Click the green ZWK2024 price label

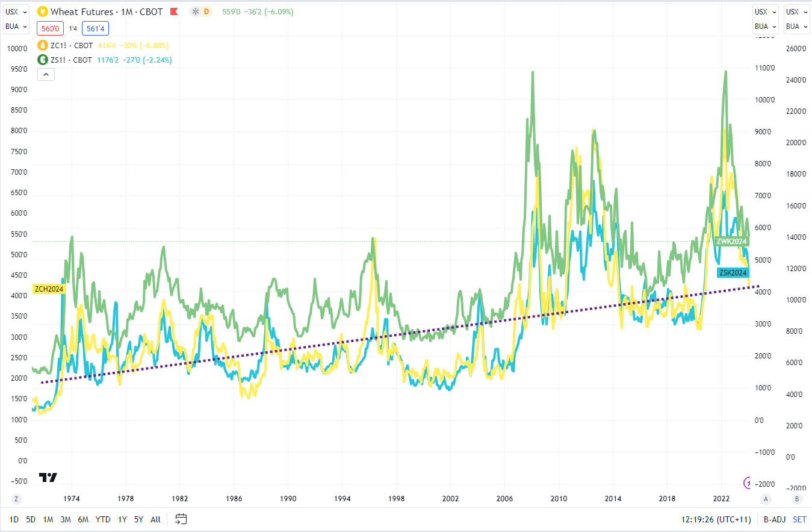[x=732, y=241]
